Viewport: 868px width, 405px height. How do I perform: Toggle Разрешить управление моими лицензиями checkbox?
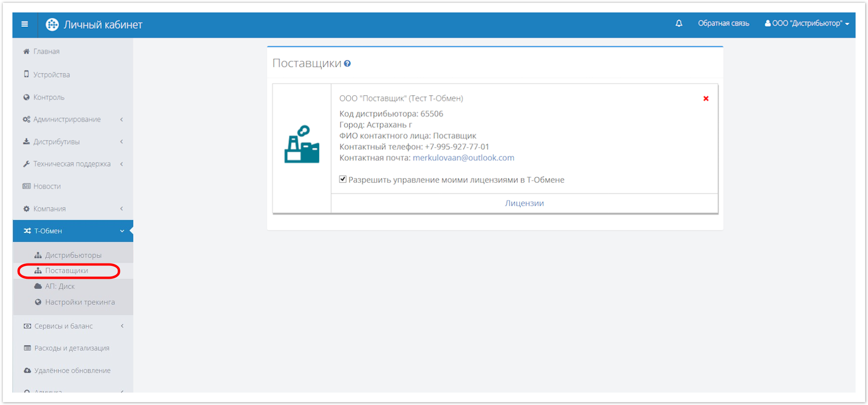(x=343, y=179)
